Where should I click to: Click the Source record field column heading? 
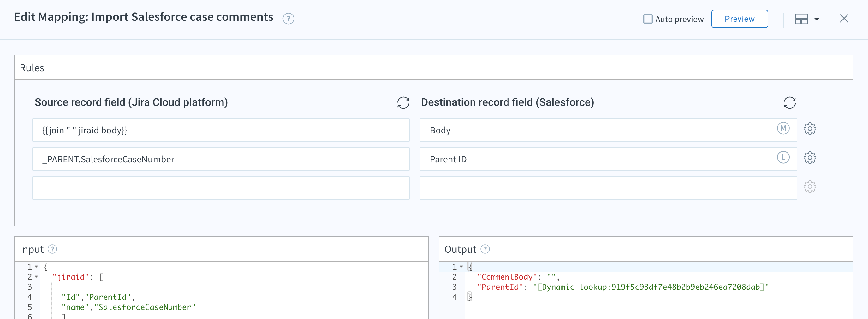131,102
